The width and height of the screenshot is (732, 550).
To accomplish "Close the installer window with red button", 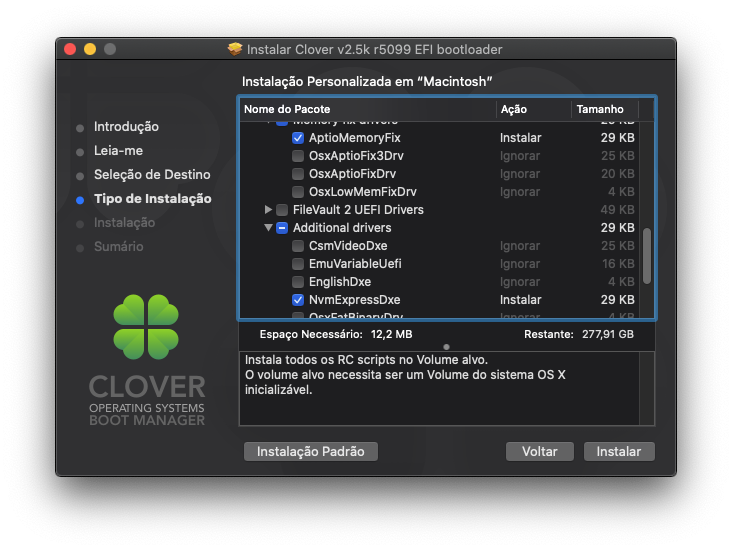I will (70, 49).
